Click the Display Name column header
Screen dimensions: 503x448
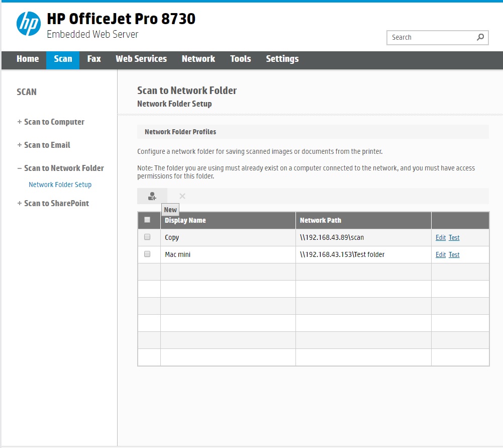[228, 220]
